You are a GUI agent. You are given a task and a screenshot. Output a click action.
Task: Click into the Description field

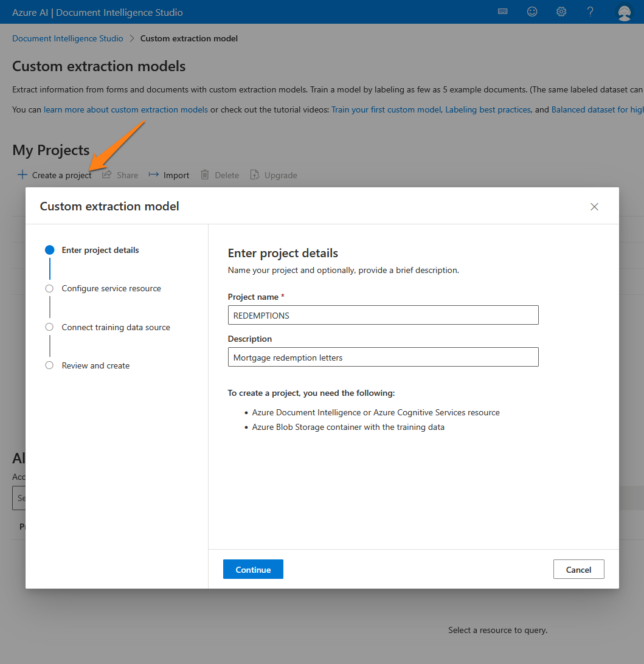point(383,357)
